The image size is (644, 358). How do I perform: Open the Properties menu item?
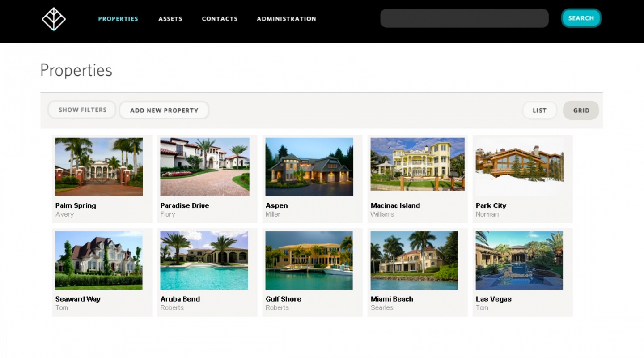click(118, 19)
